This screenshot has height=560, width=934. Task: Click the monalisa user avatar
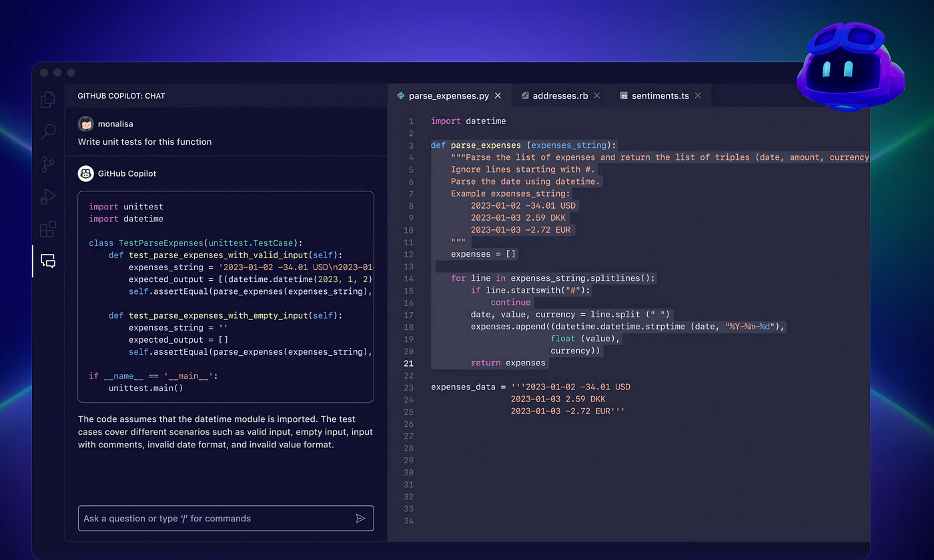[85, 124]
